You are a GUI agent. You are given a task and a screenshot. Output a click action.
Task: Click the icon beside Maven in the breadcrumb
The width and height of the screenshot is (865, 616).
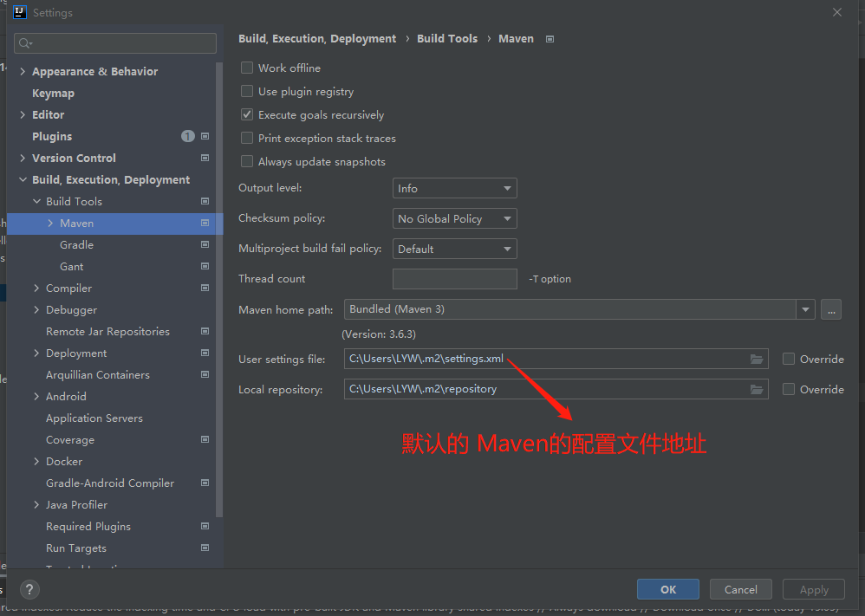coord(549,38)
